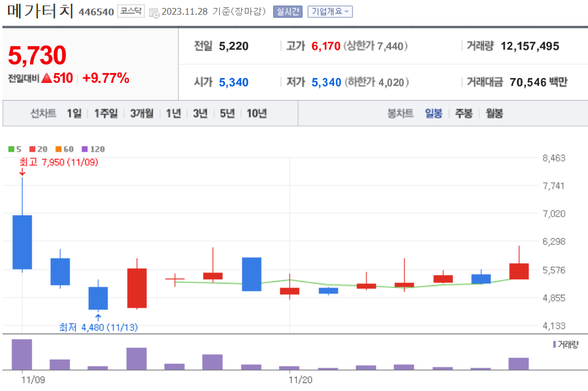This screenshot has height=391, width=588.
Task: Click the orange 60-day moving average swatch
Action: point(58,149)
